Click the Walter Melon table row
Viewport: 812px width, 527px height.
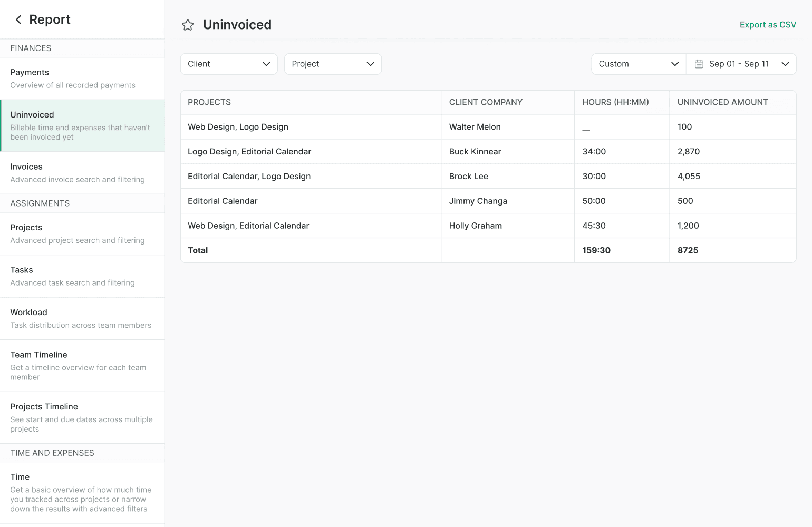click(488, 127)
